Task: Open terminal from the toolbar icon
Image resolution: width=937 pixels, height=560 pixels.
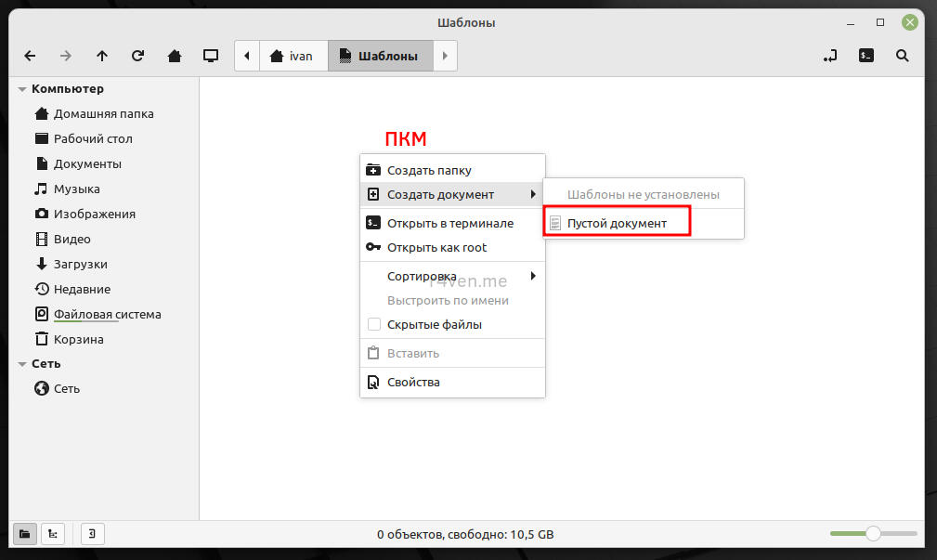Action: pos(865,56)
